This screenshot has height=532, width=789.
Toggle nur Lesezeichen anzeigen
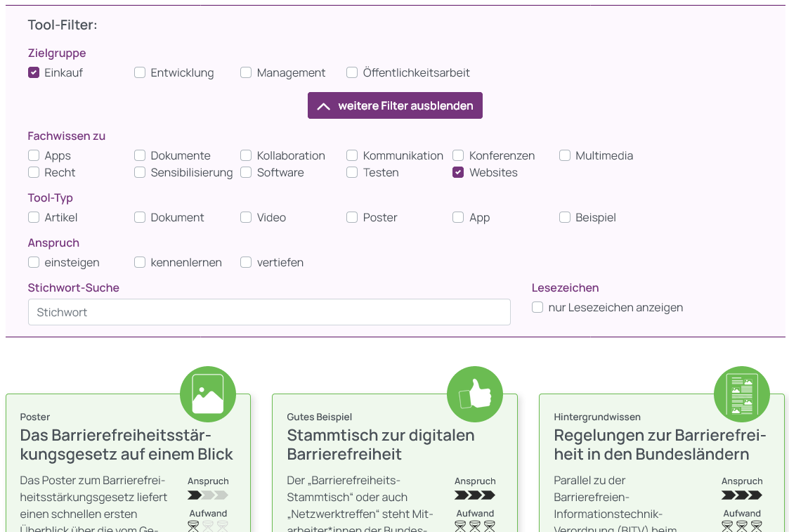pos(538,307)
